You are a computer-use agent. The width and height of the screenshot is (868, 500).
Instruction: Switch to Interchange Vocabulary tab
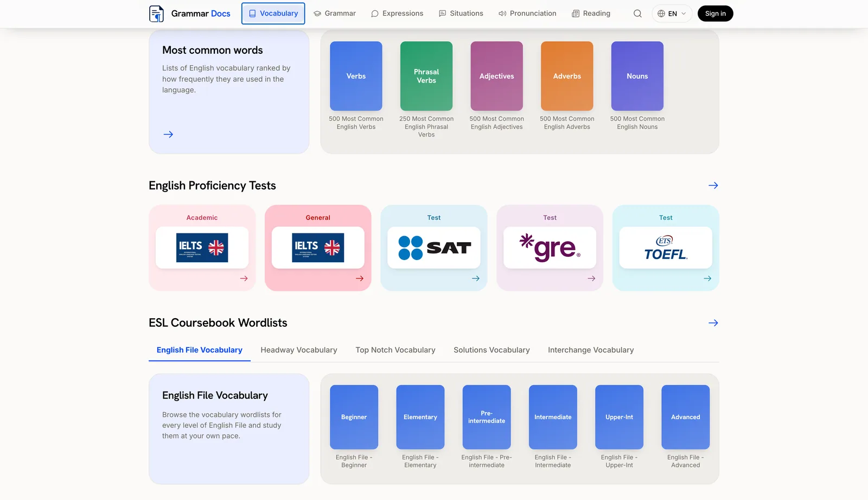pyautogui.click(x=591, y=350)
